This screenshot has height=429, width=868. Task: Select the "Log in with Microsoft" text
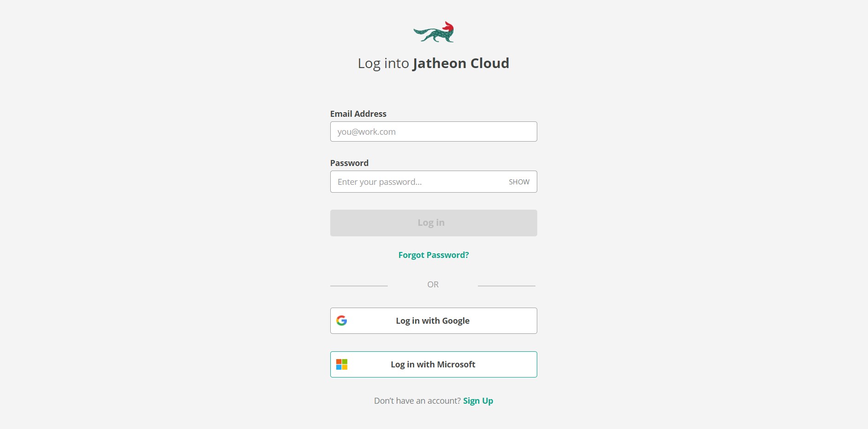[433, 365]
